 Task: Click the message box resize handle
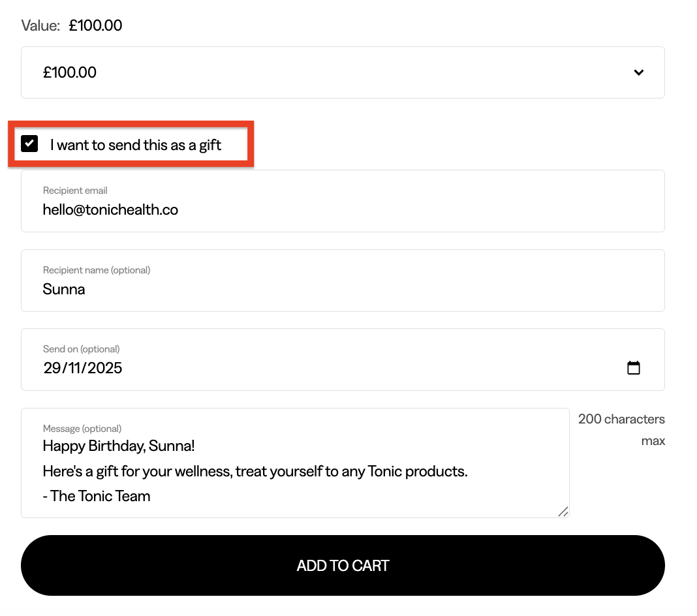(563, 512)
